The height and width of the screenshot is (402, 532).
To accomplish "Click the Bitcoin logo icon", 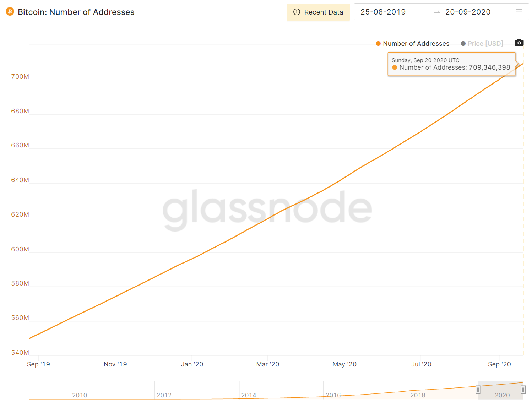I will [10, 12].
